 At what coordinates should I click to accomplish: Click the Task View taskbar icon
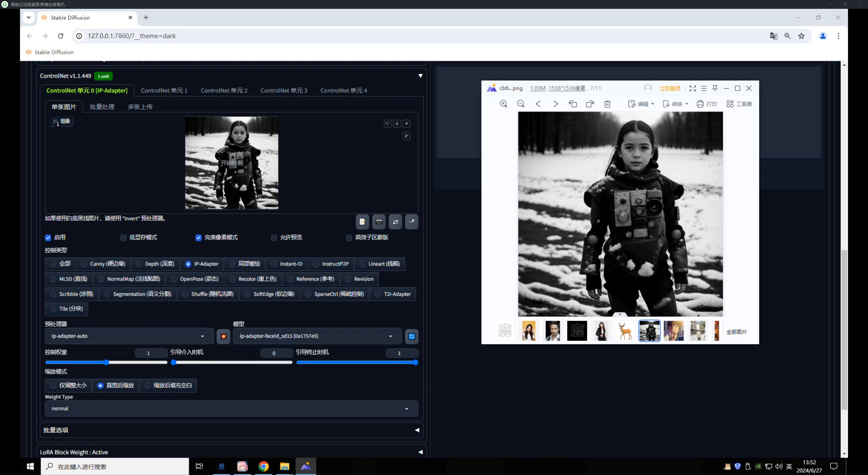pyautogui.click(x=199, y=467)
